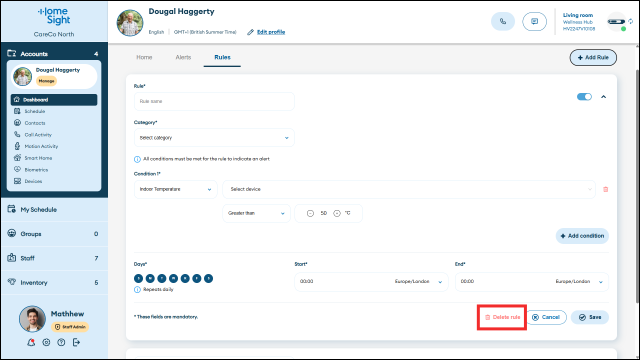This screenshot has height=360, width=640.
Task: Click the Staff Admin badge
Action: coord(70,327)
